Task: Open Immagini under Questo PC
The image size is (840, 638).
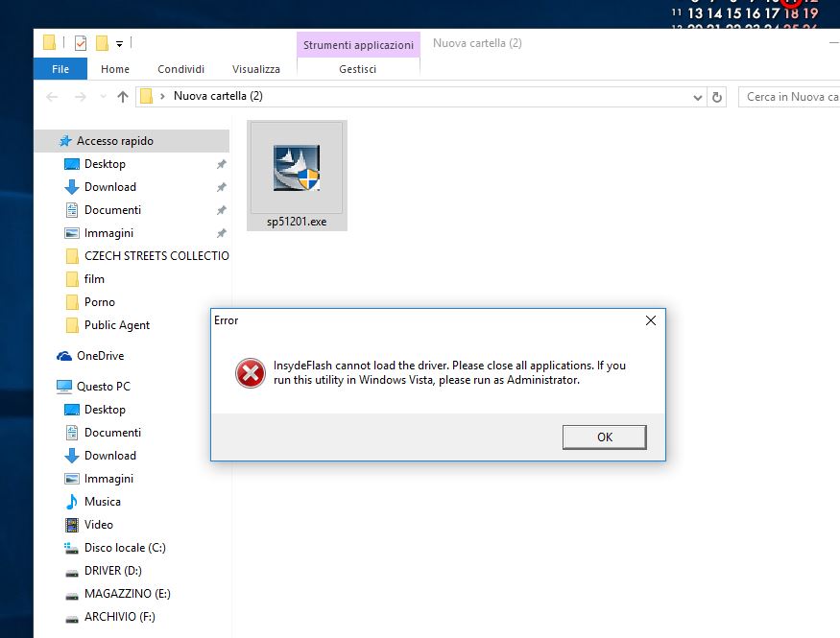Action: coord(108,479)
